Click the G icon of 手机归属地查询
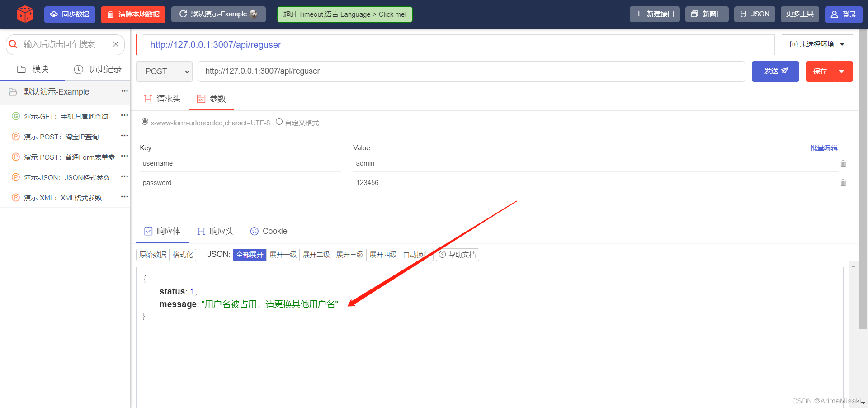Screen dimensions: 868x408 coord(16,116)
